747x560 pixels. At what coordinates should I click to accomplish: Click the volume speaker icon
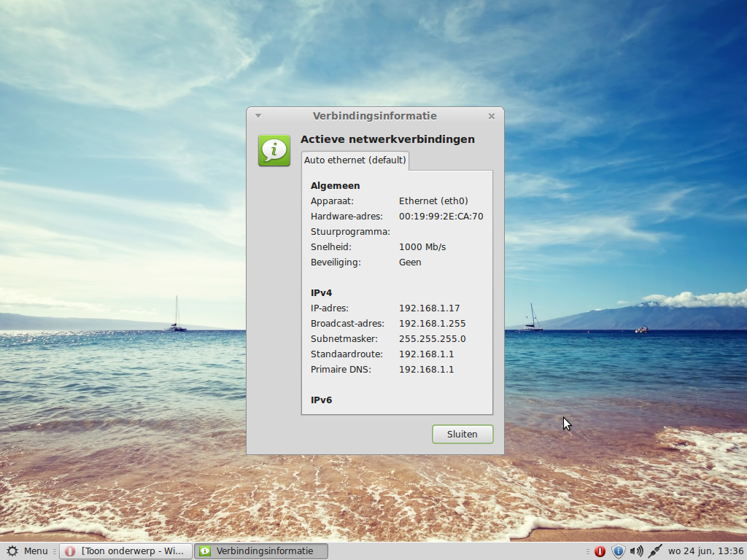click(637, 551)
